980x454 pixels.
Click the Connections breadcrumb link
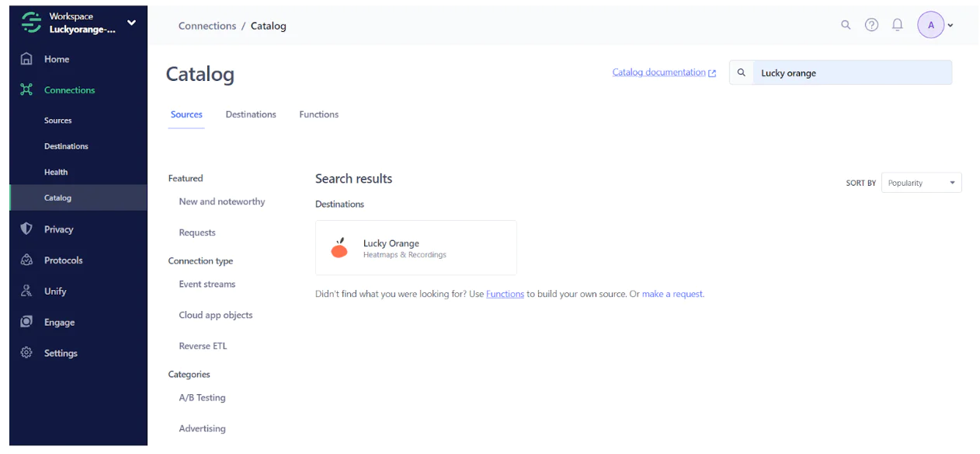click(207, 25)
